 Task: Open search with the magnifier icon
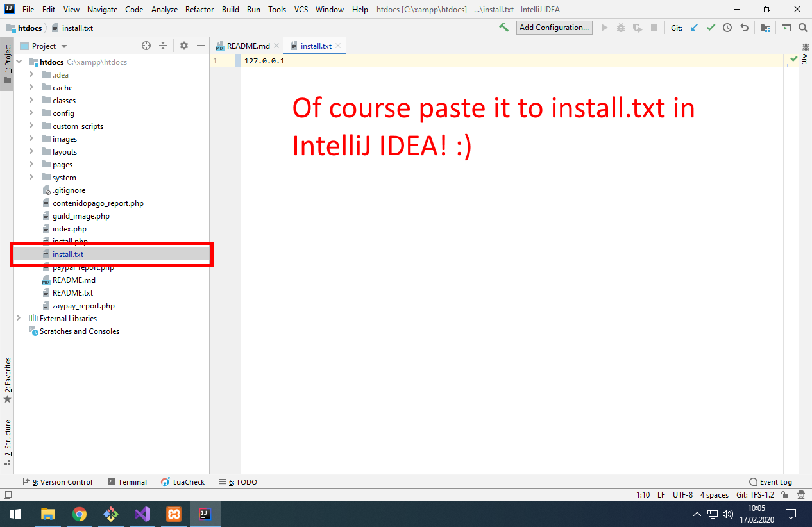tap(802, 28)
